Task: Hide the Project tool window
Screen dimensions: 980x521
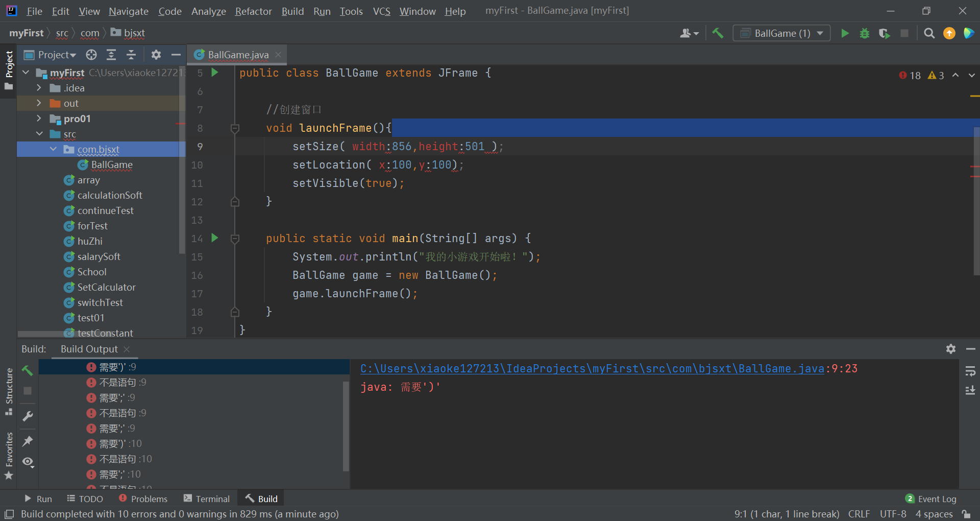Action: 176,55
